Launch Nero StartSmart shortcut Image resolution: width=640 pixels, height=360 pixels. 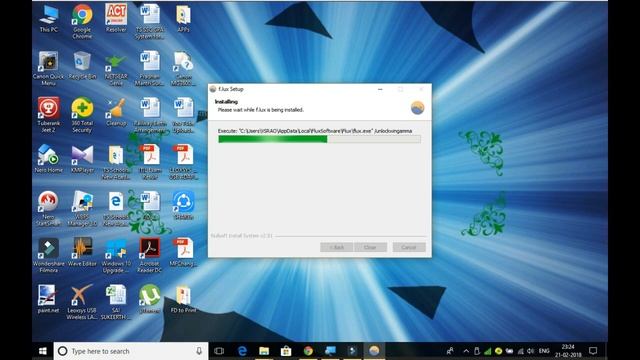click(x=48, y=209)
